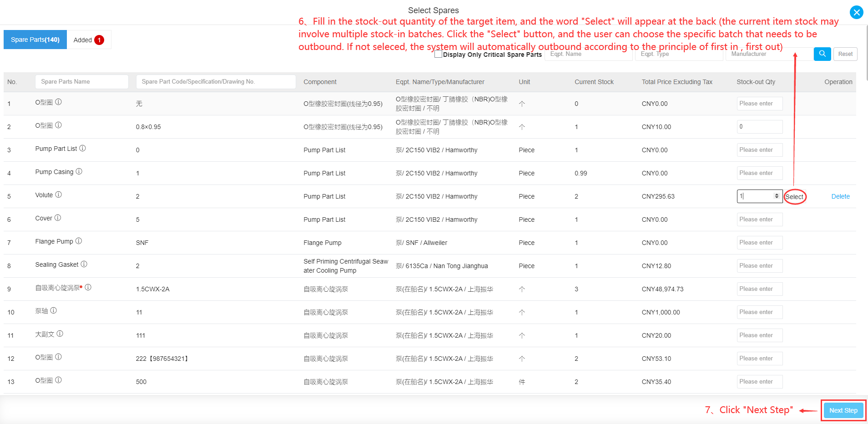Toggle Display Only Critical Spare Parts checkbox

pyautogui.click(x=438, y=54)
